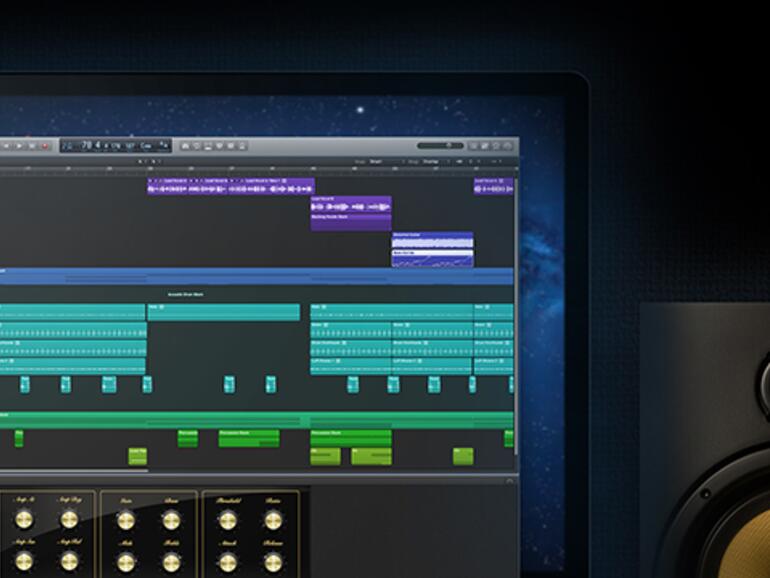The height and width of the screenshot is (578, 770).
Task: Turn the Threshold knob
Action: click(228, 521)
